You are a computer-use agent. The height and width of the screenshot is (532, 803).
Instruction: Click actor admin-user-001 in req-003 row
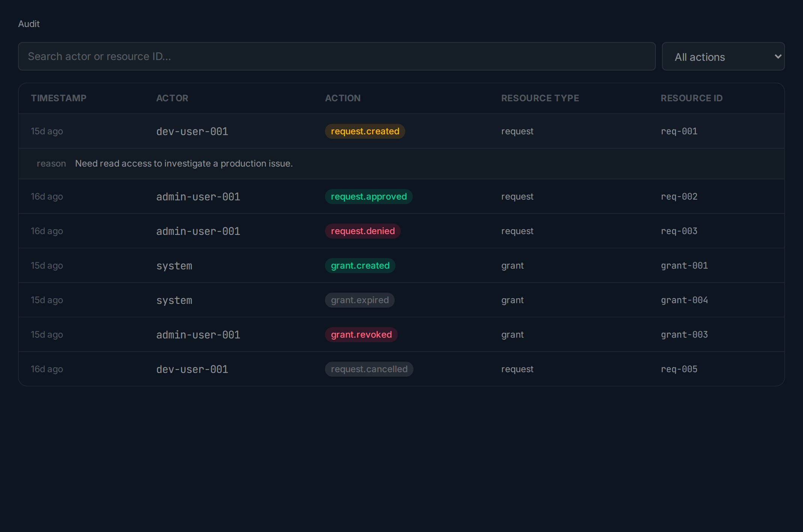coord(198,231)
